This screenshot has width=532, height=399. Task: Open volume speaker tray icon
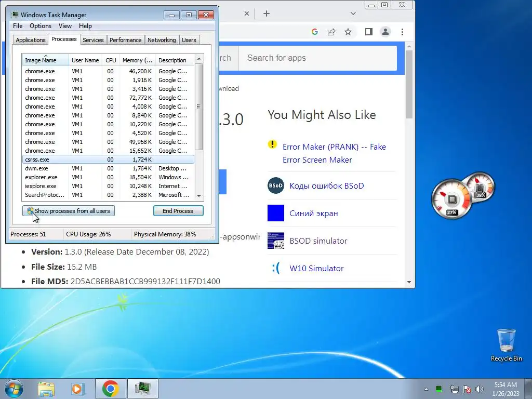tap(480, 389)
